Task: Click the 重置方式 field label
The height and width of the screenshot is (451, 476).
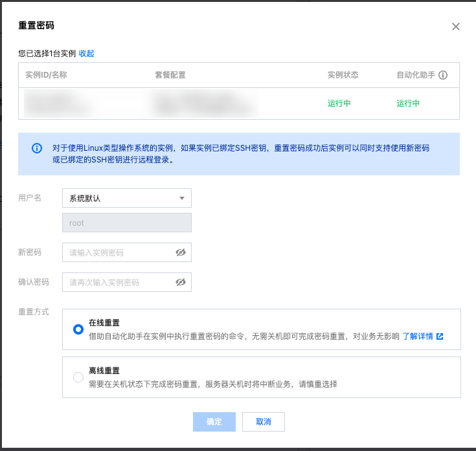Action: [34, 311]
